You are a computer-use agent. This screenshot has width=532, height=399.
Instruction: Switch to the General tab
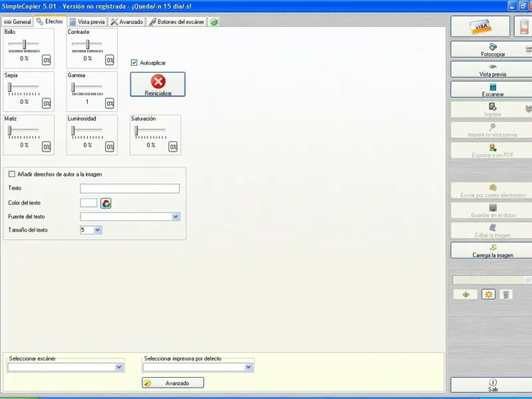(x=18, y=22)
